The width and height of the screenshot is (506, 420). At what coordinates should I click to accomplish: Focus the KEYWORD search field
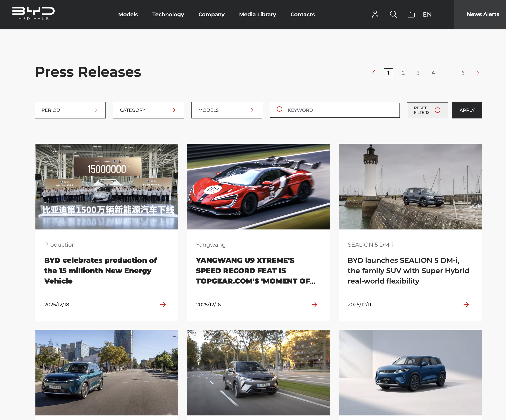[337, 110]
